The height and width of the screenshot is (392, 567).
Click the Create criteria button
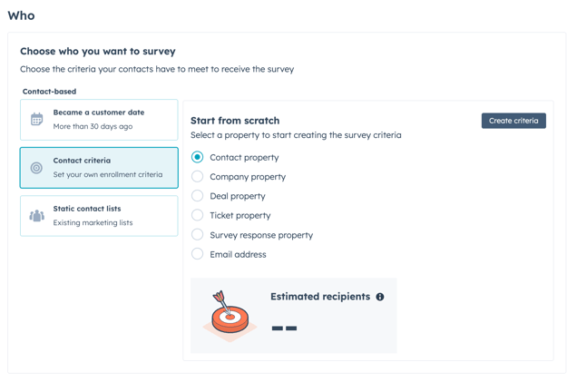pyautogui.click(x=513, y=121)
